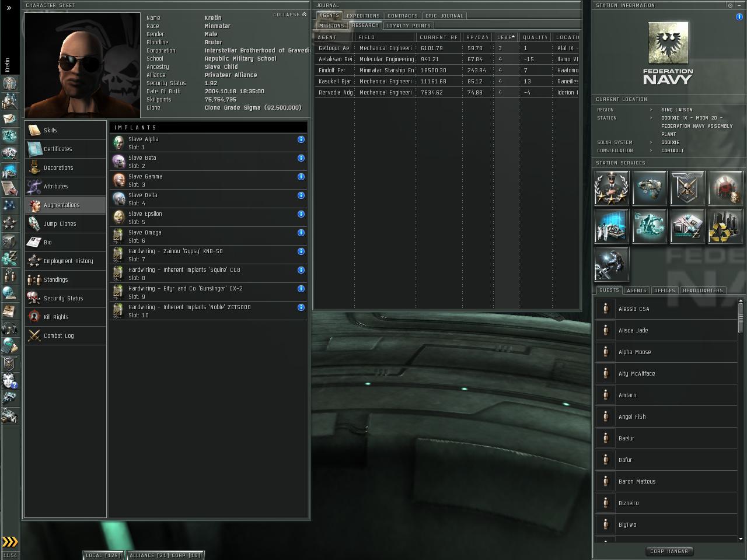Viewport: 747px width, 560px height.
Task: Switch to the Missions tab
Action: pos(331,26)
